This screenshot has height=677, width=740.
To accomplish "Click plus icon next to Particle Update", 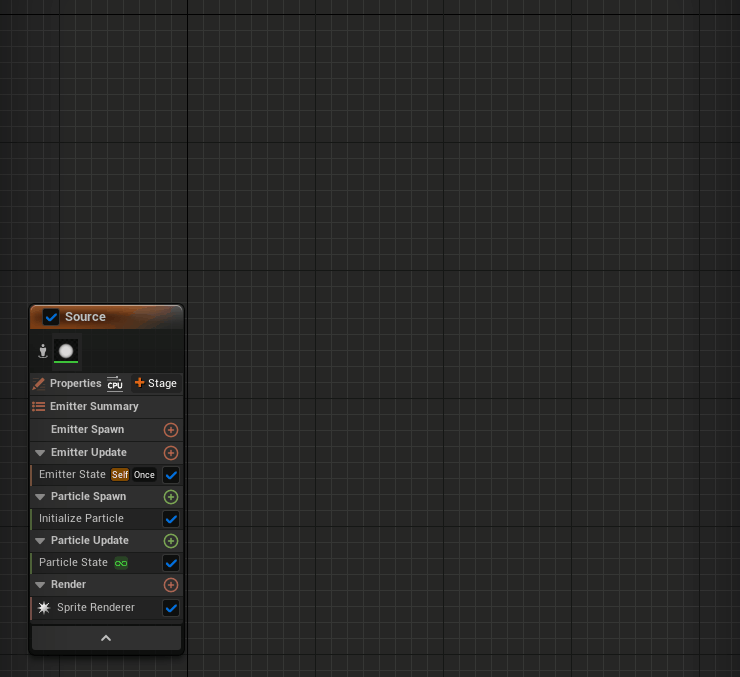I will [171, 541].
